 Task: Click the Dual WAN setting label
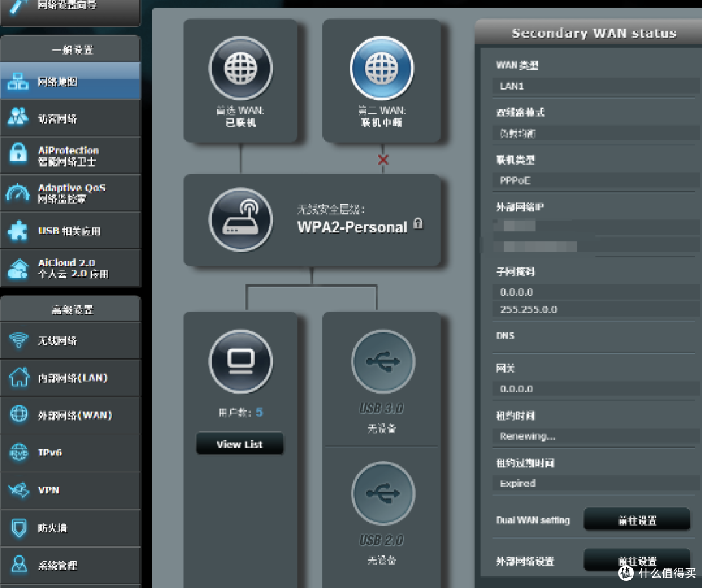coord(532,520)
